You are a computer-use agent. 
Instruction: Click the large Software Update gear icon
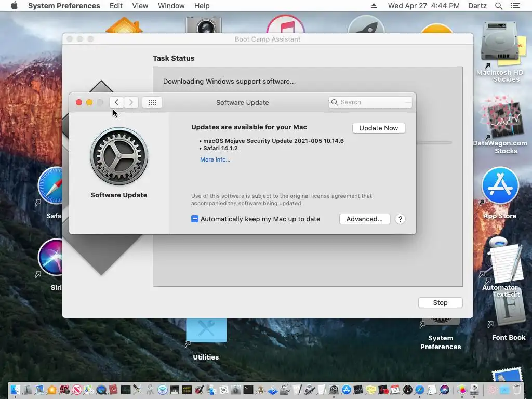pos(119,156)
